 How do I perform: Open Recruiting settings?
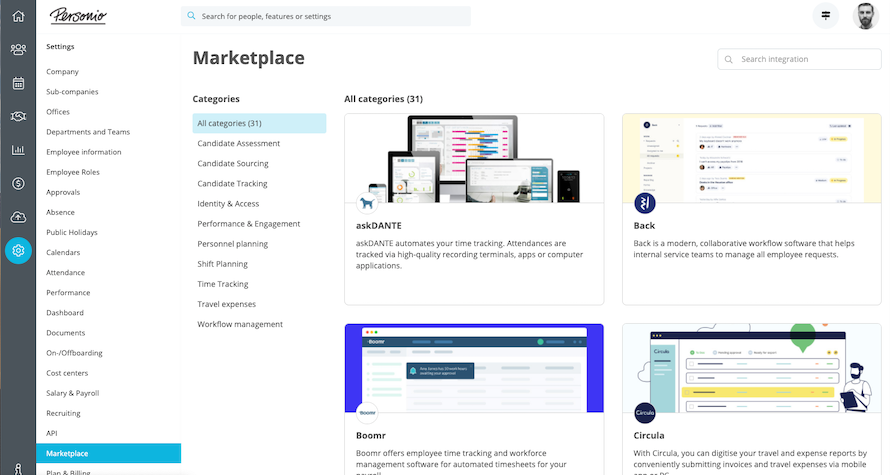[63, 413]
